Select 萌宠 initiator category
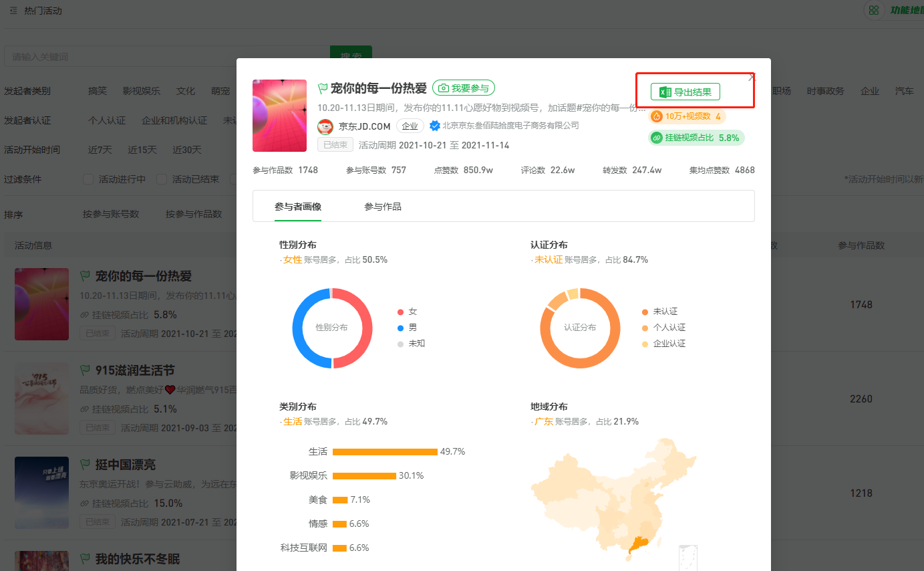924x571 pixels. pos(220,91)
